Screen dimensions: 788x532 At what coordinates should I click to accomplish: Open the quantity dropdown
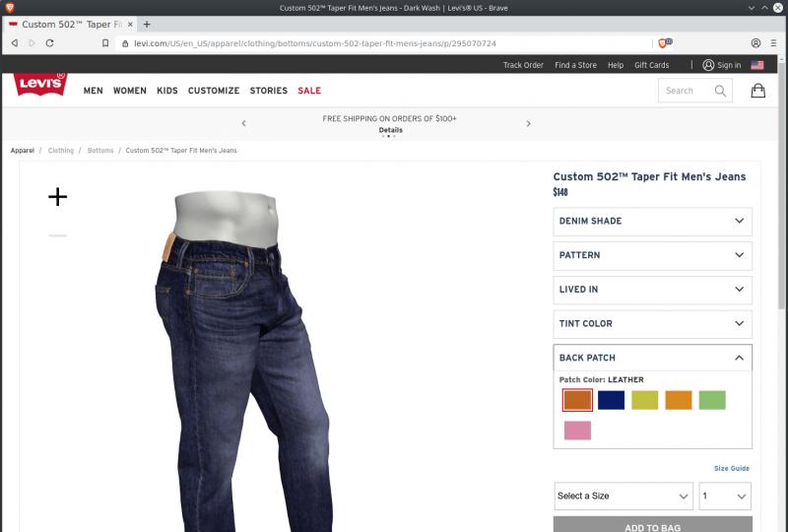(x=725, y=496)
